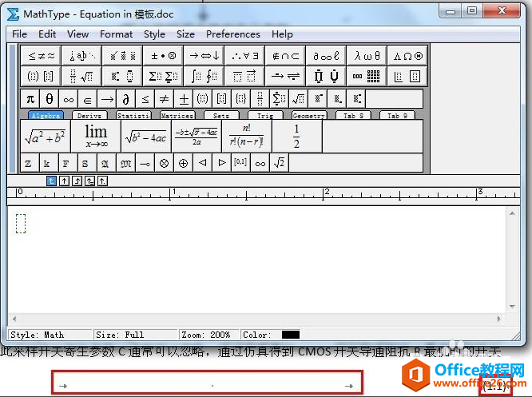The image size is (532, 397).
Task: Open the Help menu
Action: point(282,34)
